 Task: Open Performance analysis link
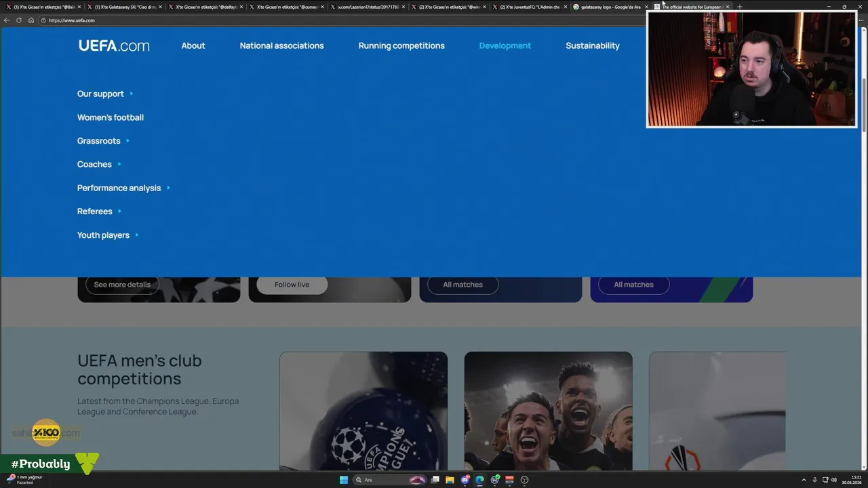click(x=119, y=188)
